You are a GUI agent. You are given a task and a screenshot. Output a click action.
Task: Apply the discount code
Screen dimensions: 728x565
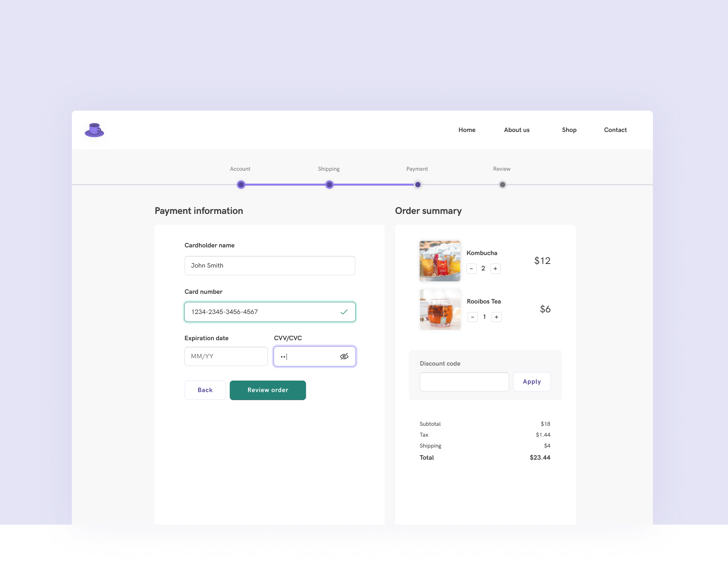(x=532, y=382)
